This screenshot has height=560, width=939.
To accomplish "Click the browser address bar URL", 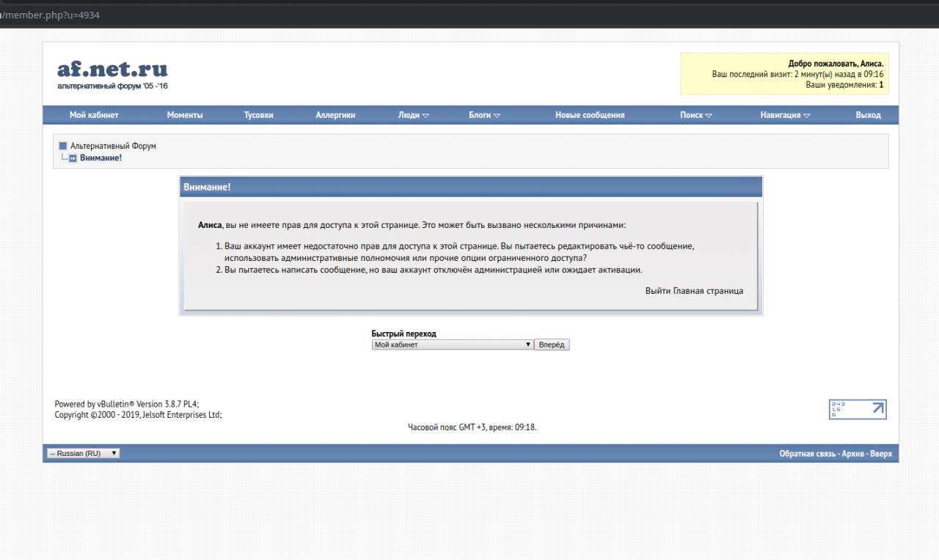I will click(50, 15).
